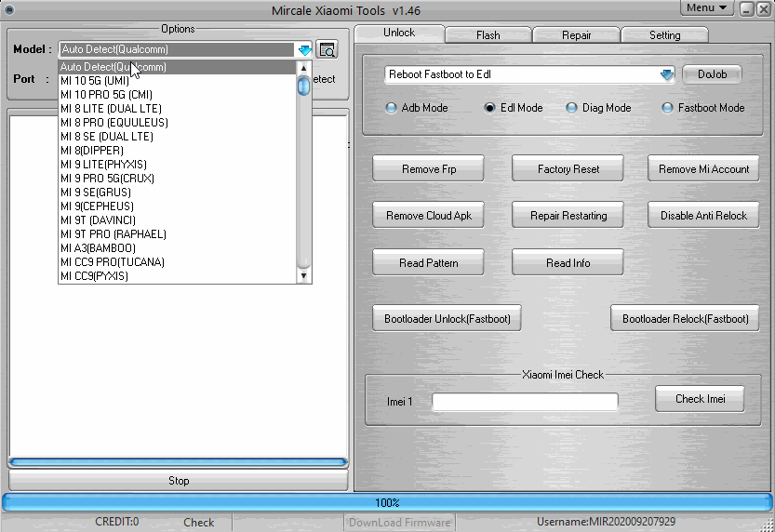Click the model list scroll down arrow
Screen dimensions: 775x532
click(303, 275)
